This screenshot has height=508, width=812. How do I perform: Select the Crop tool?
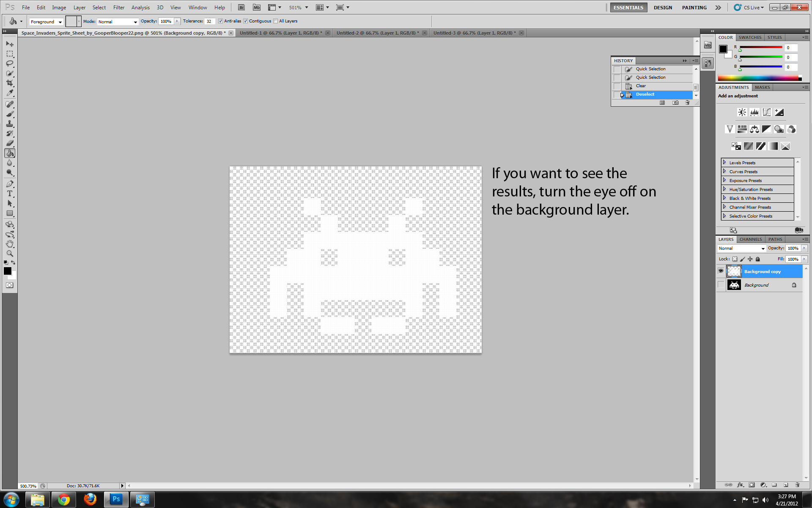[x=10, y=83]
